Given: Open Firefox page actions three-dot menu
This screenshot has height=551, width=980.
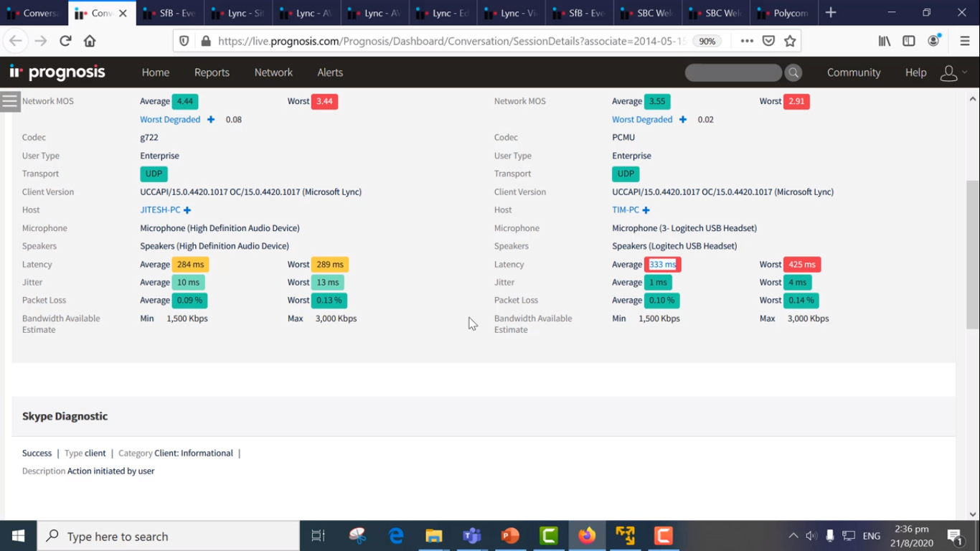Looking at the screenshot, I should 747,41.
